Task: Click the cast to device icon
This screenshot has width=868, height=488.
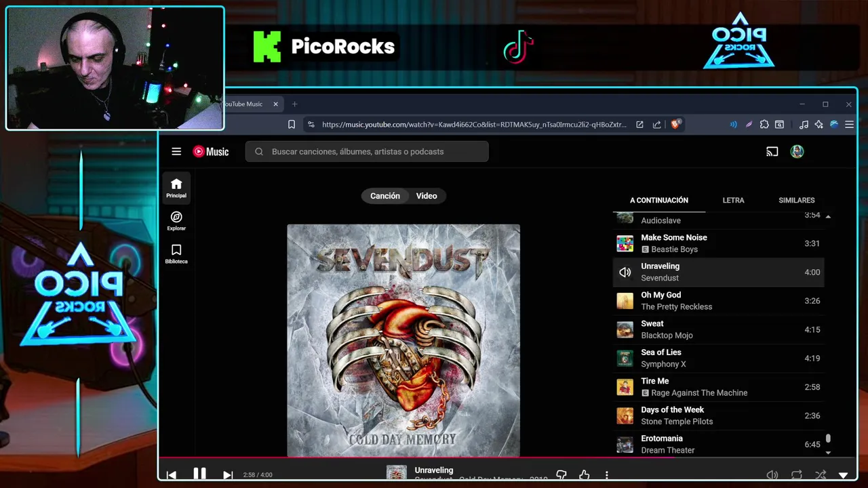Action: 772,152
